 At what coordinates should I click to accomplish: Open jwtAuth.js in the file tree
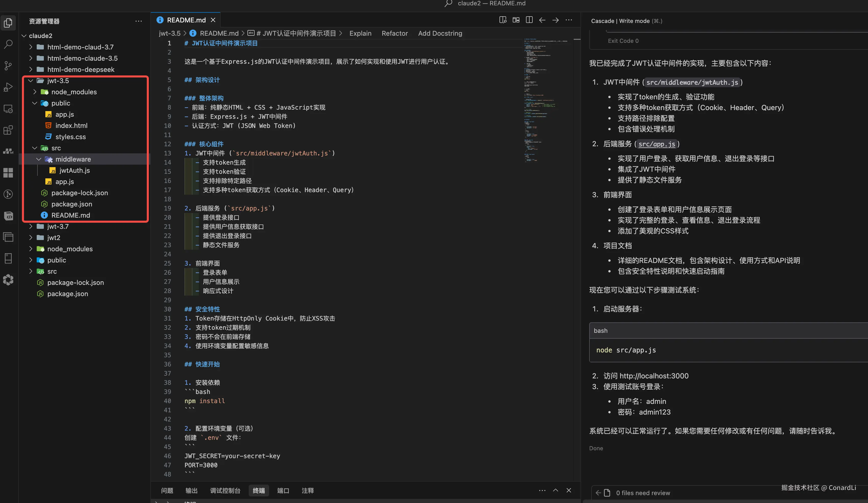[74, 170]
